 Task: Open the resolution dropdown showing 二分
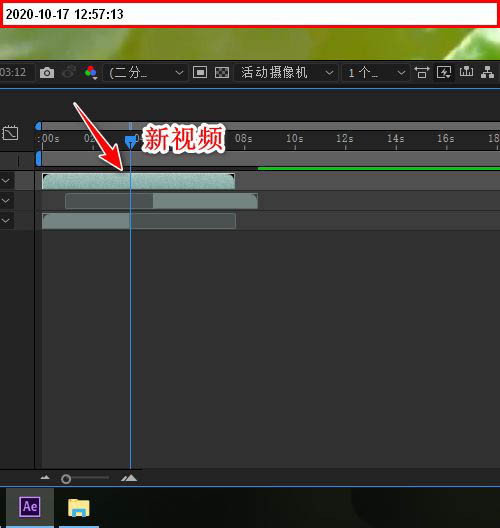[x=145, y=72]
